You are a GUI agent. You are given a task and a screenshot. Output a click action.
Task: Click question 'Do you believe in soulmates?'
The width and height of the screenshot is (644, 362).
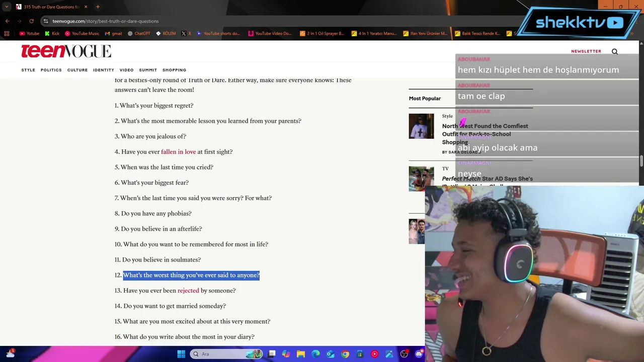[162, 260]
